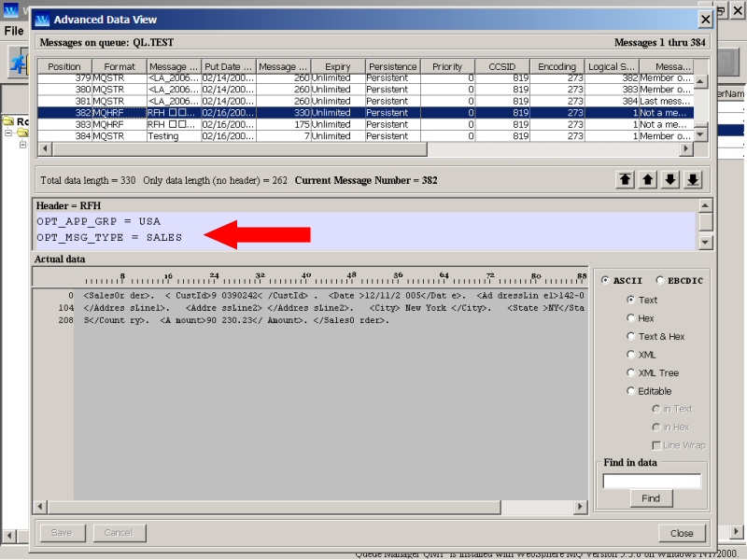Click the data line starting at offset 208
The height and width of the screenshot is (560, 747).
pos(236,320)
